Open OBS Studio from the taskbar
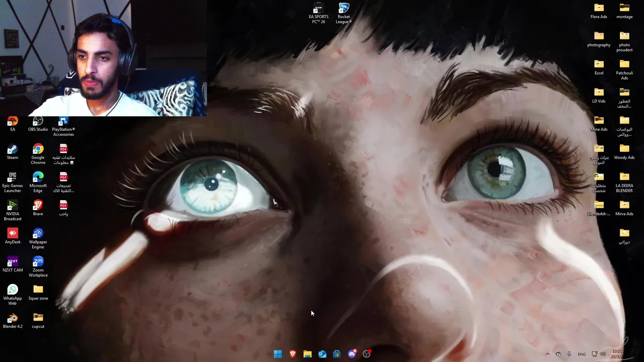Image resolution: width=644 pixels, height=362 pixels. coord(366,354)
